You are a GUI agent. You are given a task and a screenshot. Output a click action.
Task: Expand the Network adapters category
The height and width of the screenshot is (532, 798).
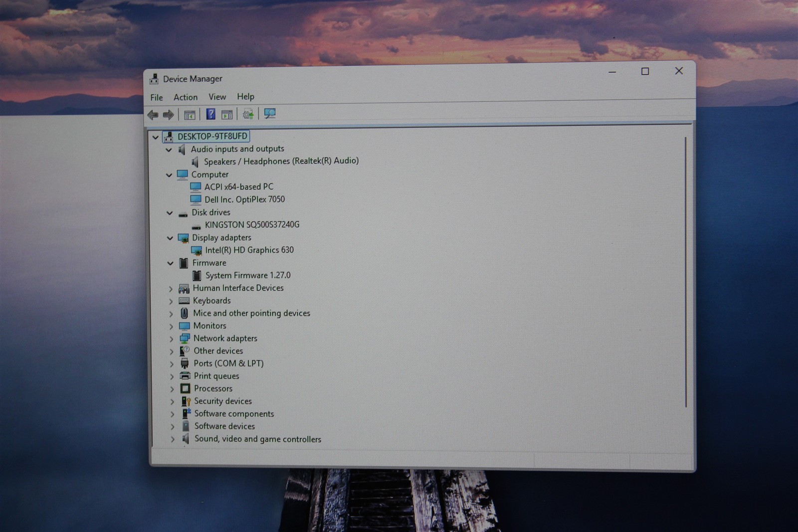tap(171, 339)
